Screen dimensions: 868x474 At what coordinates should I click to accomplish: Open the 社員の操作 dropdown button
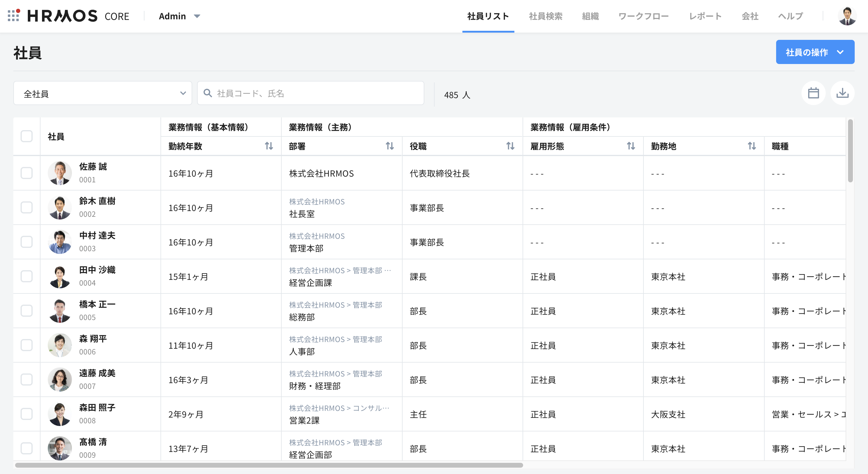pos(815,52)
